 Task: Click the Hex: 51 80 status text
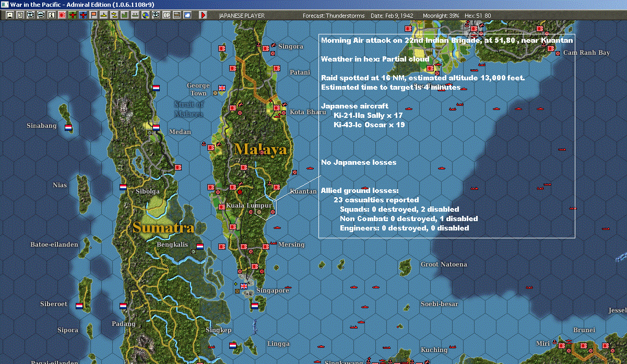pos(478,16)
